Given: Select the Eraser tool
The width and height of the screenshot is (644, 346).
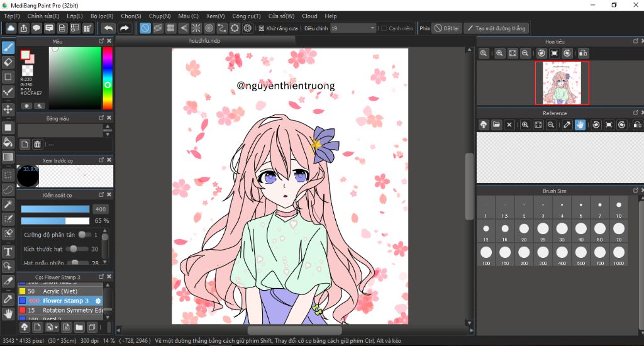Looking at the screenshot, I should coord(8,62).
